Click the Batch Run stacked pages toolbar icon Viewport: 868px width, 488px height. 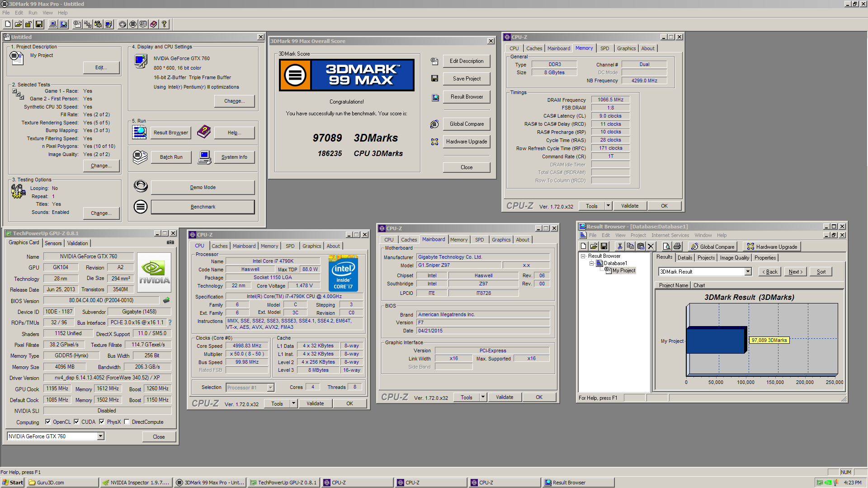[143, 24]
